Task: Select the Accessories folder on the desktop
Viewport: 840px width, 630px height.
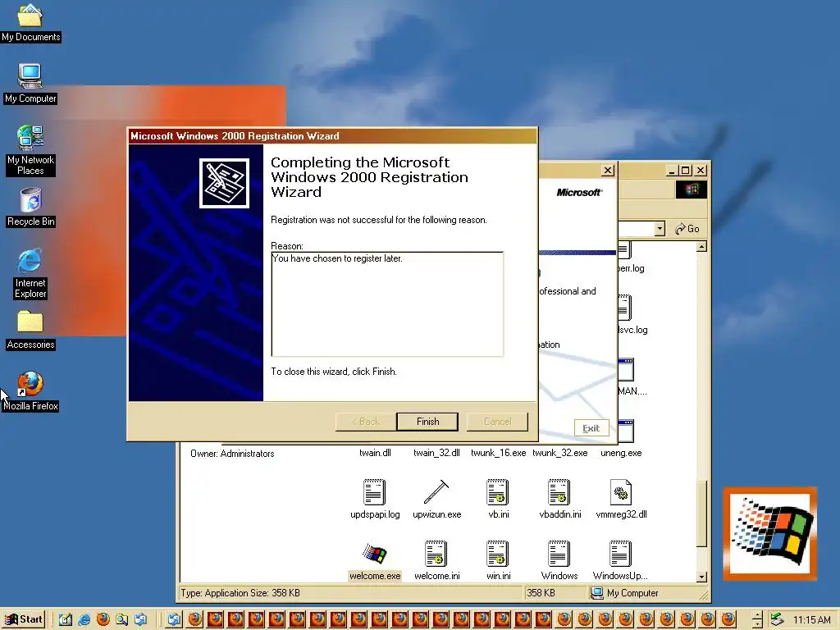Action: (x=30, y=331)
